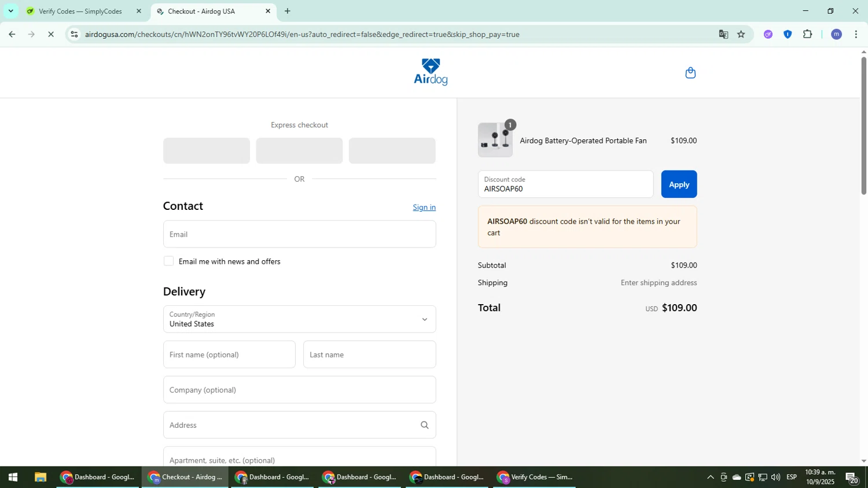Open the Google Translate page icon
This screenshot has width=868, height=488.
723,34
